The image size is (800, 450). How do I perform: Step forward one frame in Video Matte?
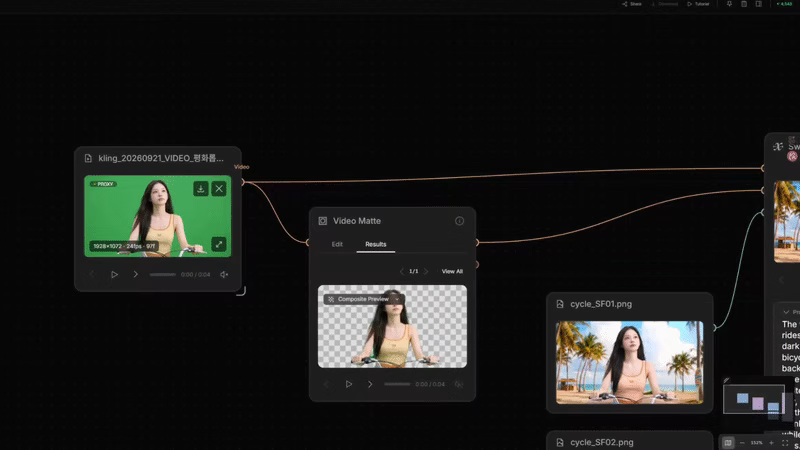(x=370, y=384)
